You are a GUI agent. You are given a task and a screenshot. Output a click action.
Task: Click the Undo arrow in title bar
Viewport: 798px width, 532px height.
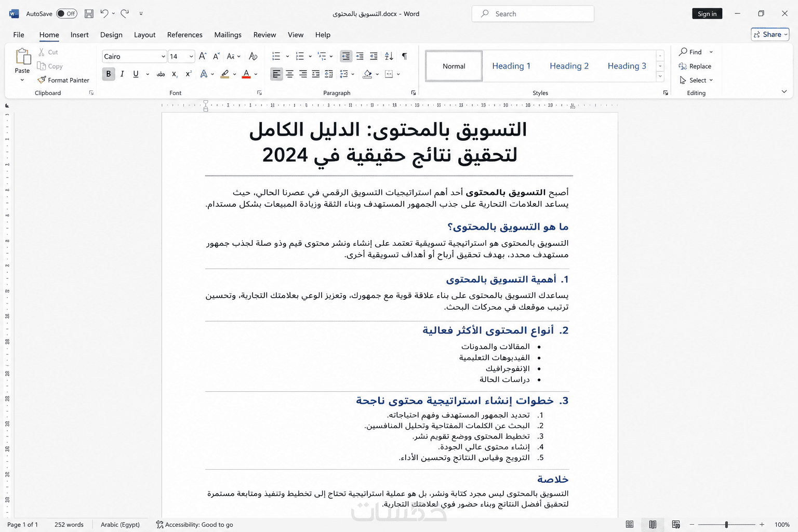coord(104,14)
